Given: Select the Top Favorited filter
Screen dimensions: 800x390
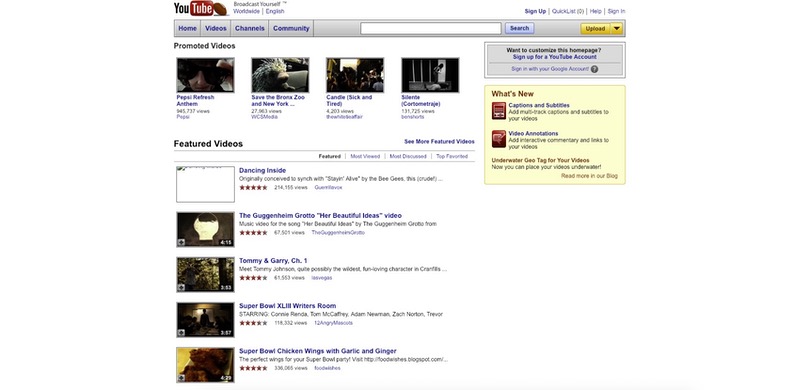Looking at the screenshot, I should click(452, 156).
